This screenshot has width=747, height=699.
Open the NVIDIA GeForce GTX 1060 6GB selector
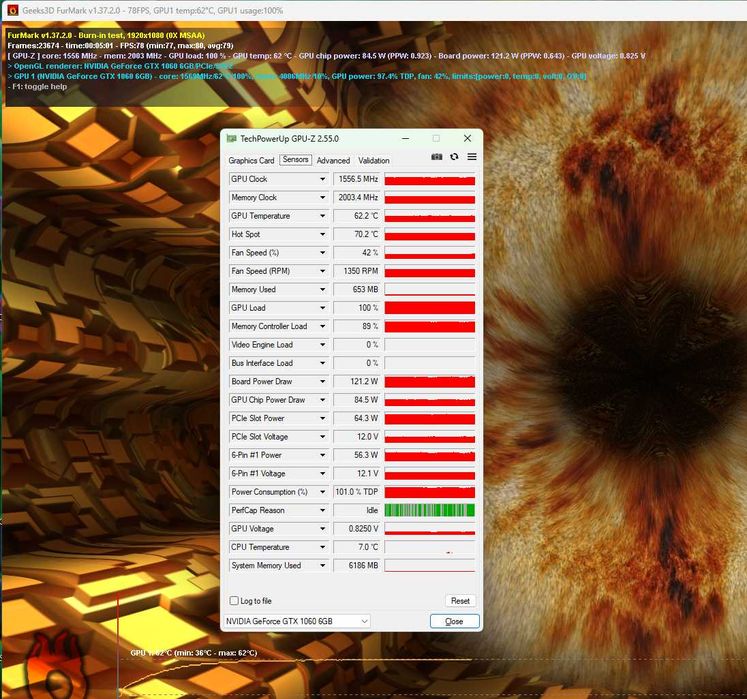click(x=297, y=621)
